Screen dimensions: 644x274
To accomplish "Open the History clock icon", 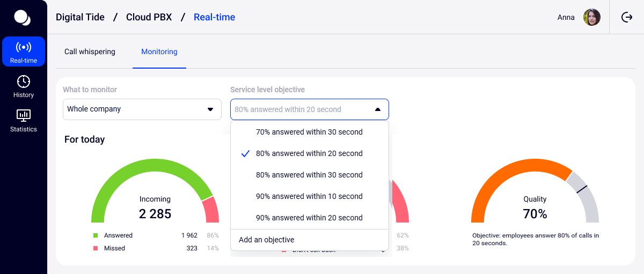I will (24, 82).
